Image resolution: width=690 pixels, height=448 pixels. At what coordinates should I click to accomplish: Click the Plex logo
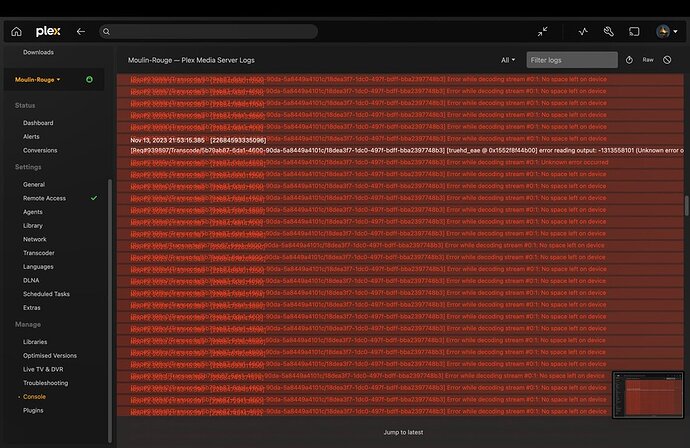pyautogui.click(x=48, y=31)
